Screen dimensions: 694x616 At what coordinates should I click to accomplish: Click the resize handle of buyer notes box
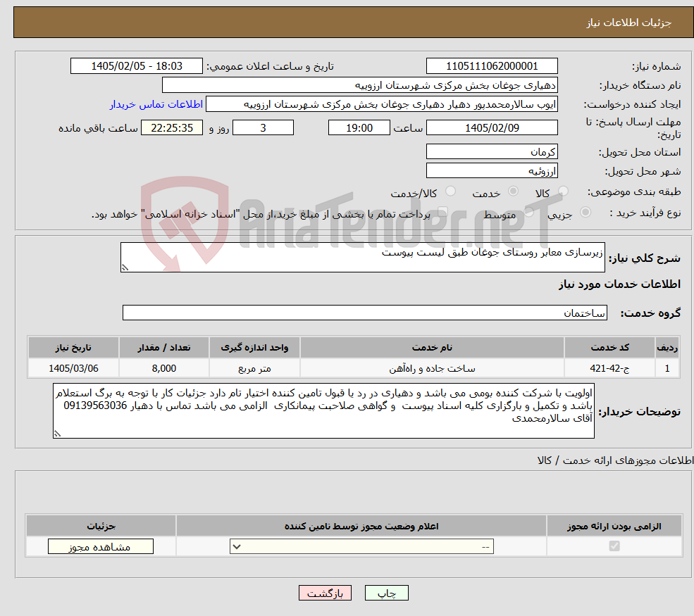coord(57,434)
